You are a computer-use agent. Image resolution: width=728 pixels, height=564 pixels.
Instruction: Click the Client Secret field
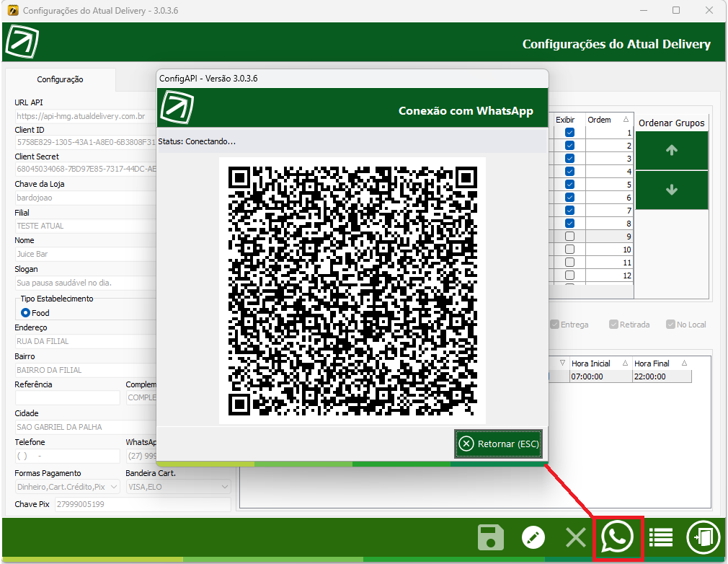[x=86, y=169]
